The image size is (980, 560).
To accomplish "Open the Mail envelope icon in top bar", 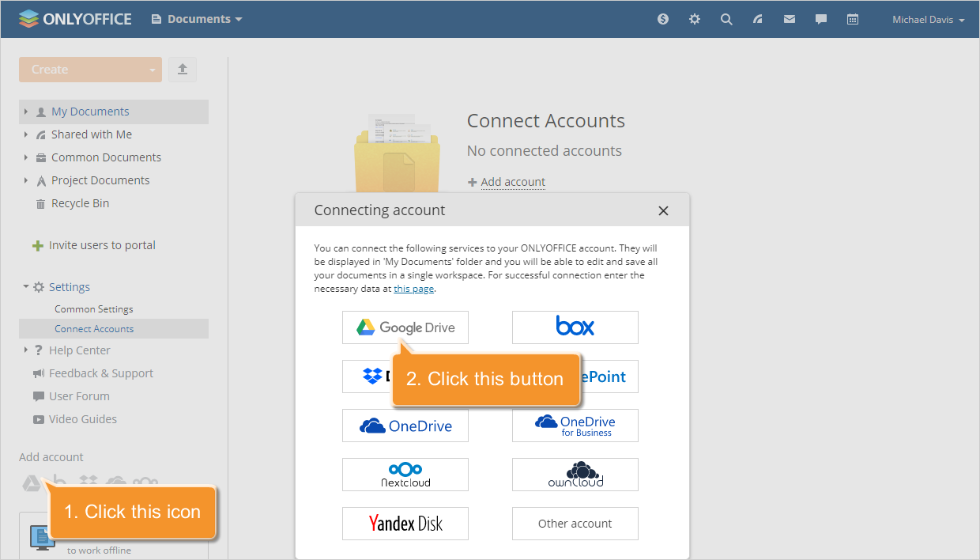I will 789,19.
